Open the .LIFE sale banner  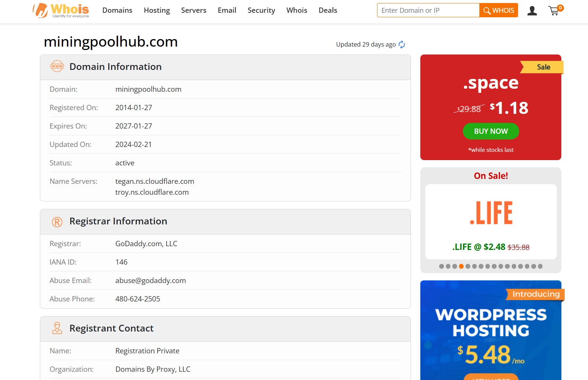491,222
